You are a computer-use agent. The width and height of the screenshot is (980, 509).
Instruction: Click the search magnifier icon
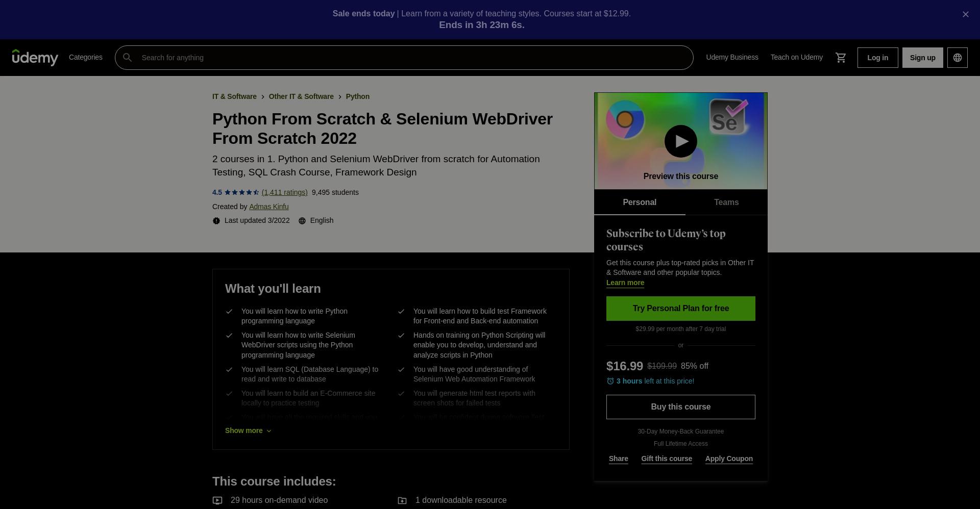coord(128,58)
